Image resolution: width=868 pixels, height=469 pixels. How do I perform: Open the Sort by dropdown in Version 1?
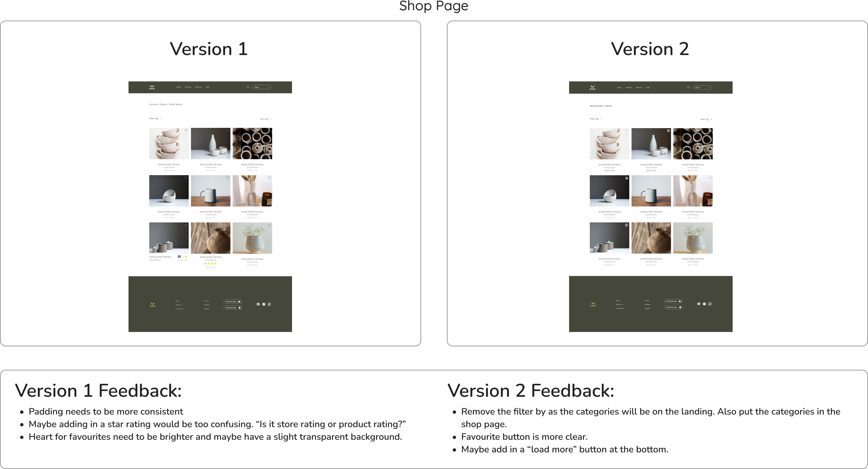(266, 119)
